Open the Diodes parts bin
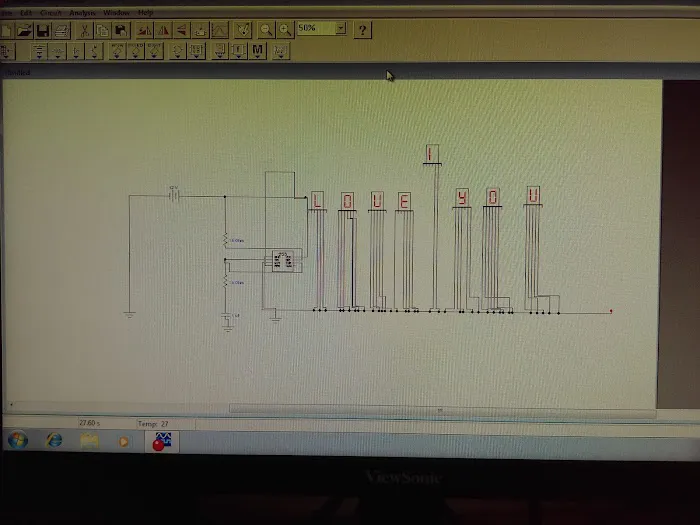 (x=76, y=51)
